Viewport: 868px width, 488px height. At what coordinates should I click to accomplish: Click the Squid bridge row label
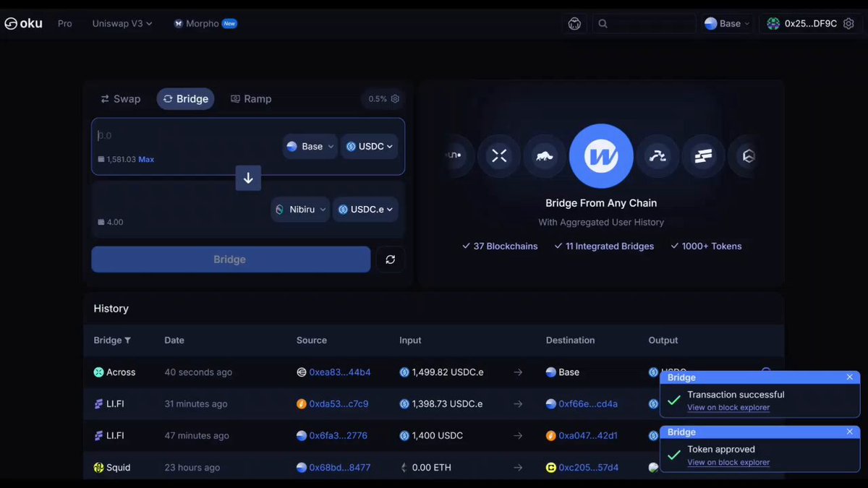click(x=112, y=468)
